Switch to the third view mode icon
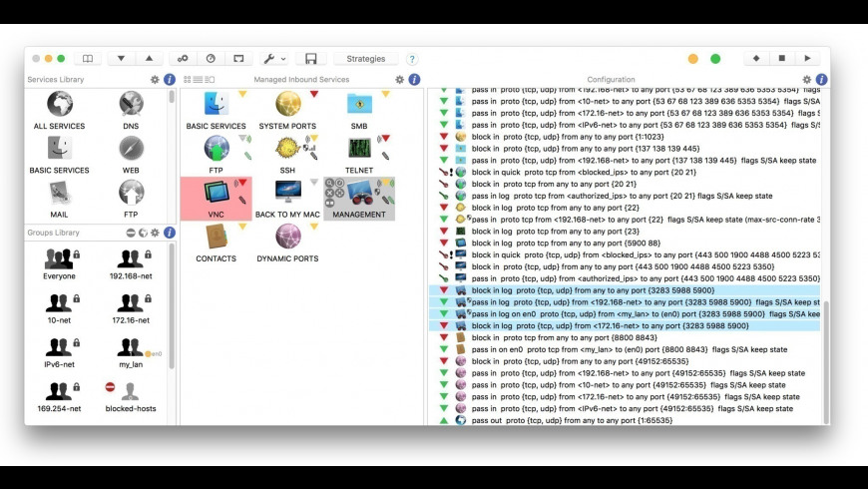The image size is (868, 489). [x=210, y=80]
